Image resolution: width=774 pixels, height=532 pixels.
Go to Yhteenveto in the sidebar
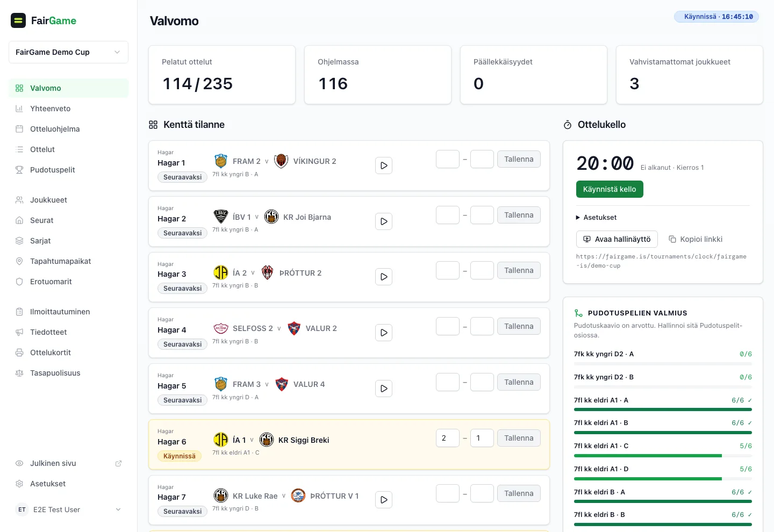[x=68, y=109]
